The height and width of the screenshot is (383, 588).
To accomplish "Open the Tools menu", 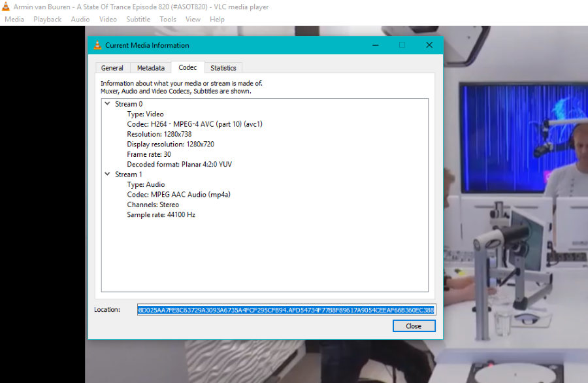I will [x=168, y=19].
